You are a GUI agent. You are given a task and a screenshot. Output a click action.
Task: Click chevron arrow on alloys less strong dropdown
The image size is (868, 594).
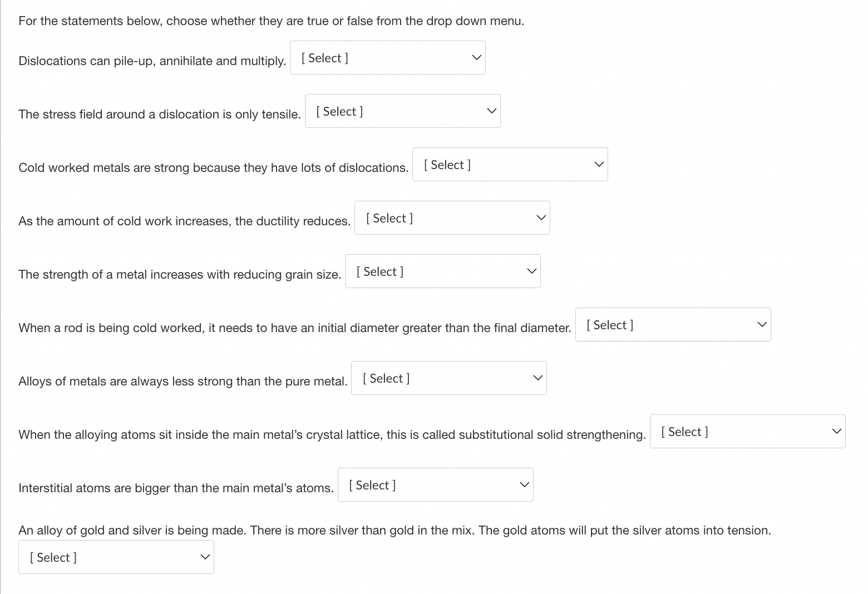(537, 378)
